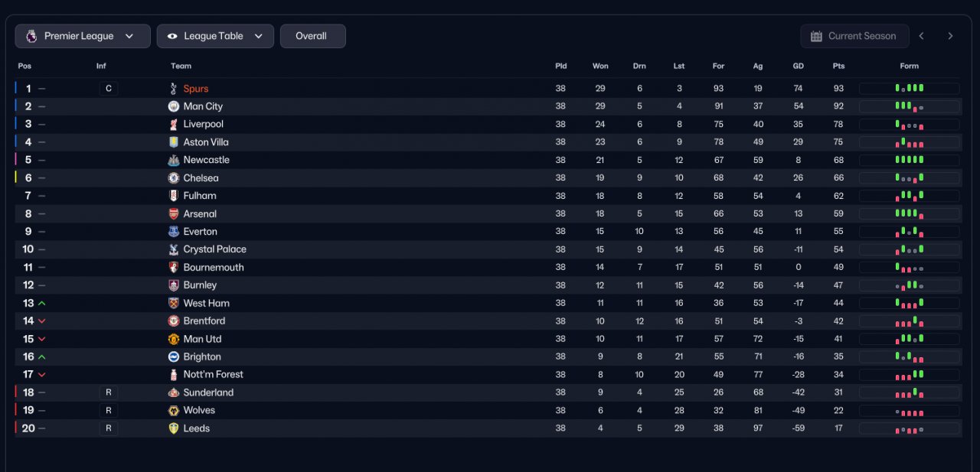Click the Spurs club crest icon
The width and height of the screenshot is (980, 472).
click(x=174, y=89)
